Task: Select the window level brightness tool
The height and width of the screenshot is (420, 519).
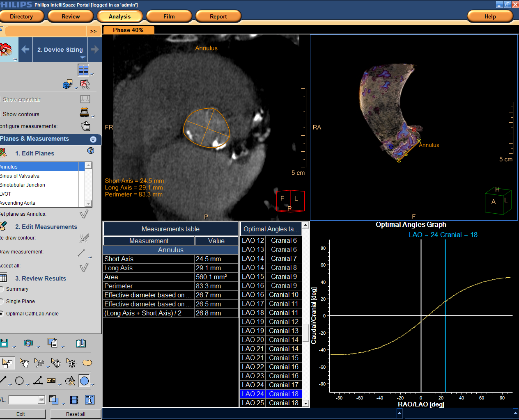Action: pos(71,363)
